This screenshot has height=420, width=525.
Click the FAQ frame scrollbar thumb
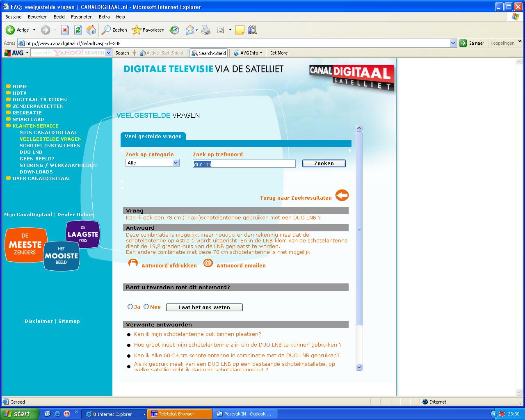[359, 229]
